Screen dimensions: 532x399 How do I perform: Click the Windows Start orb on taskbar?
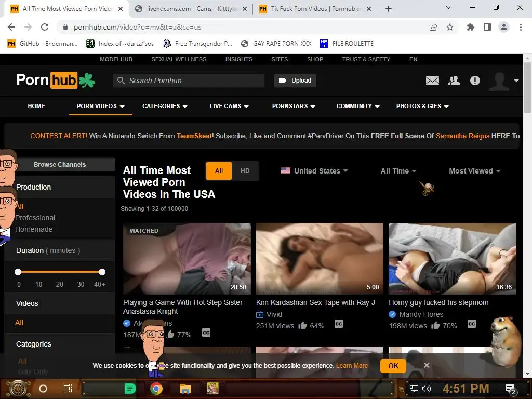pyautogui.click(x=18, y=389)
